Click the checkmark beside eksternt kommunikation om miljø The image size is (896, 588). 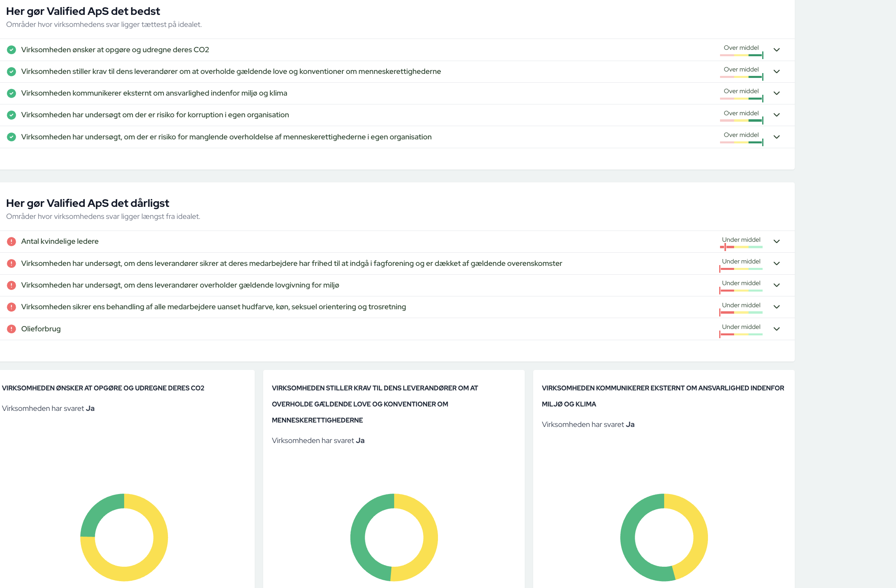pos(11,93)
